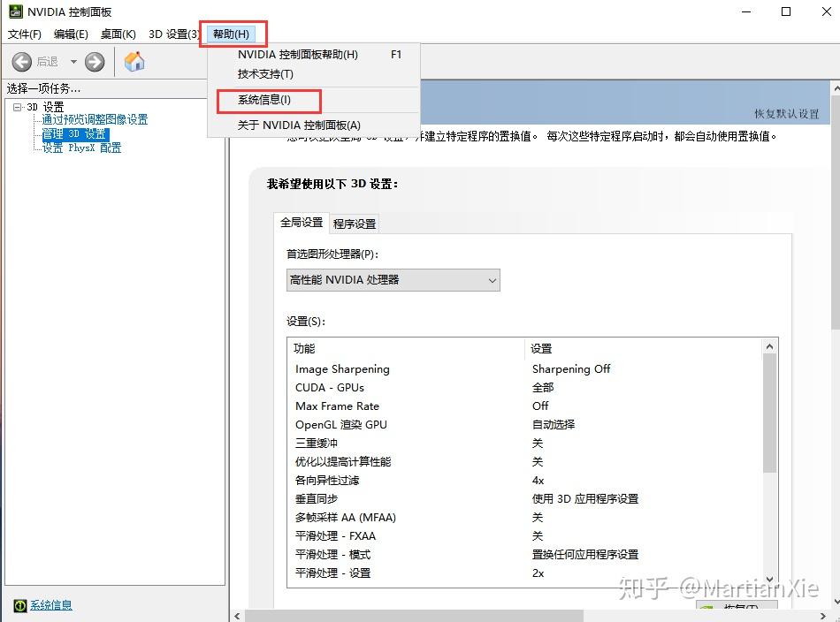
Task: Click the settings list scrollbar down arrow
Action: pyautogui.click(x=769, y=578)
